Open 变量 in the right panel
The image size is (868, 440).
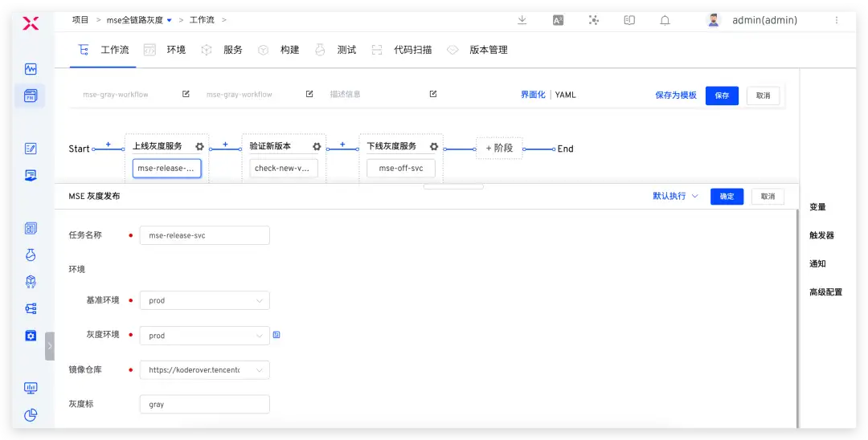tap(817, 206)
